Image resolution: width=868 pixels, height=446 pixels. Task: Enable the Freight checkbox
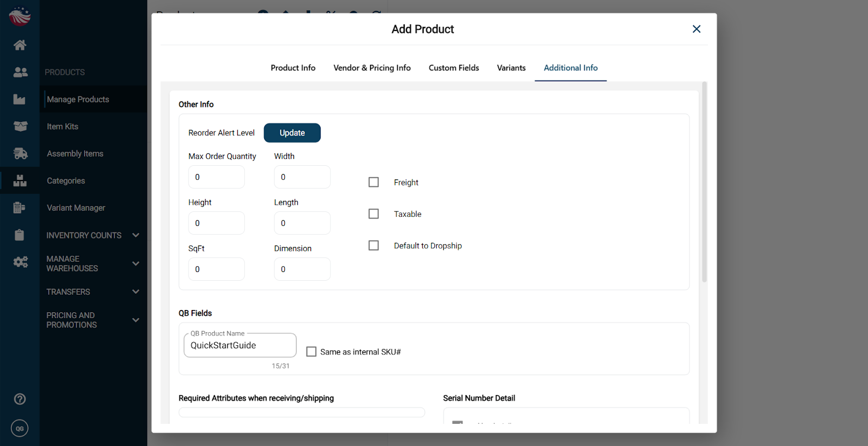tap(374, 182)
